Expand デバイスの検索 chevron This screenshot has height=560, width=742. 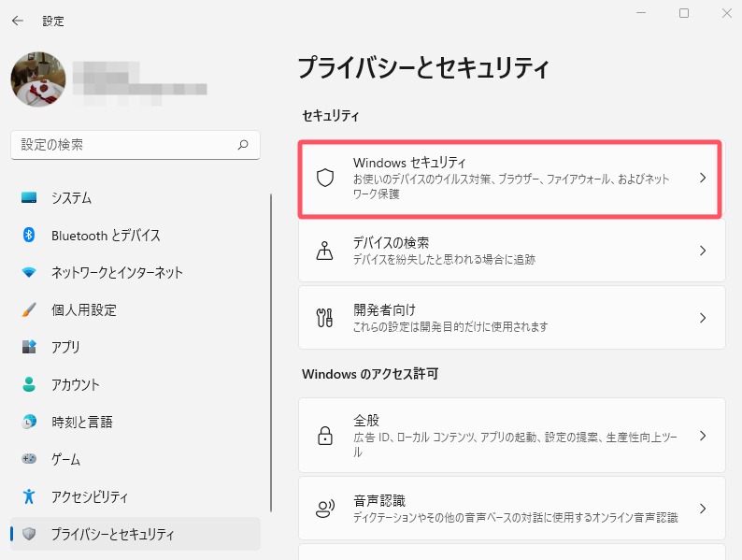coord(703,251)
